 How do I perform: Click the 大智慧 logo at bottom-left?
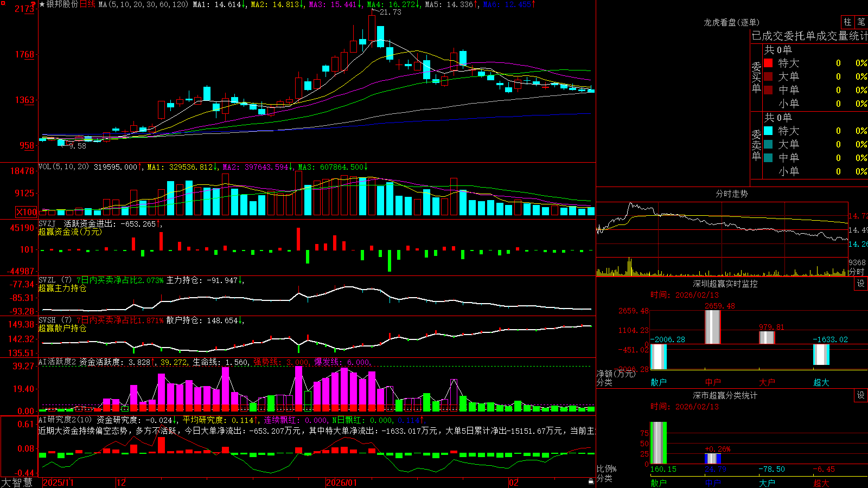tap(17, 482)
